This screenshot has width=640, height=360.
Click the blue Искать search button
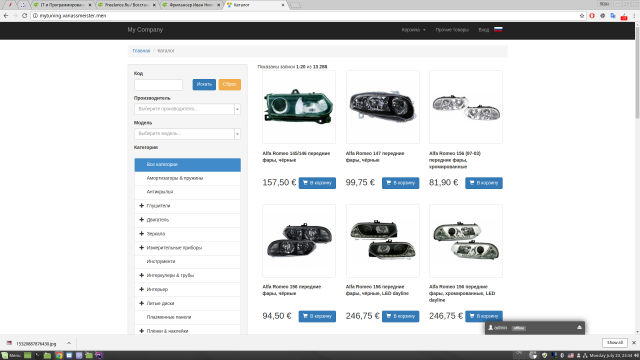pos(204,84)
